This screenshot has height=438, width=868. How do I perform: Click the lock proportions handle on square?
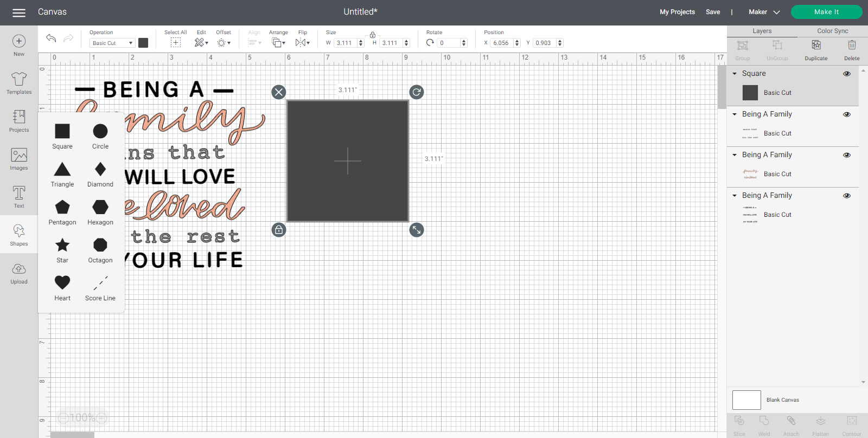tap(279, 230)
